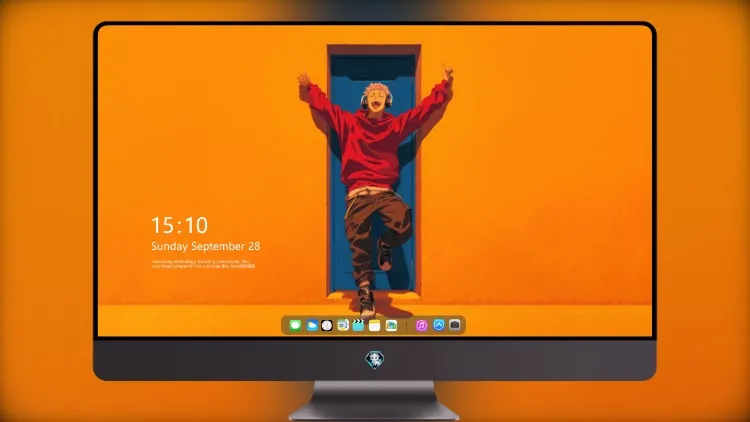Click the logo badge on the monitor chin
The width and height of the screenshot is (750, 422).
[x=375, y=360]
